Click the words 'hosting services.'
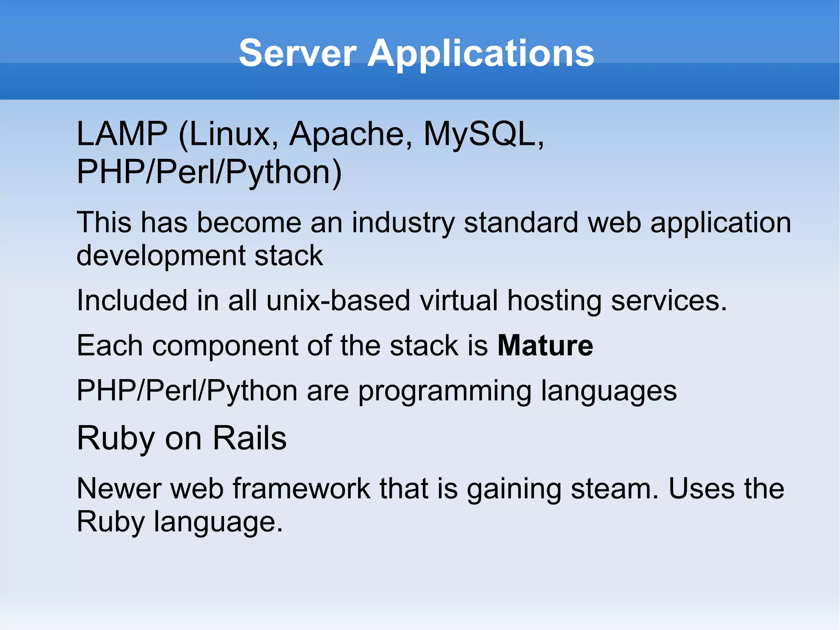Viewport: 840px width, 630px height. click(616, 300)
